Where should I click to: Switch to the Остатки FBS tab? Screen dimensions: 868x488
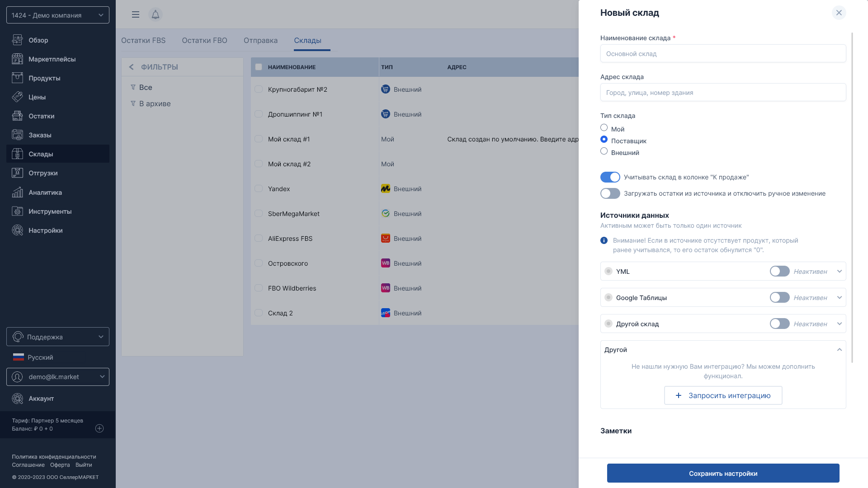(143, 40)
